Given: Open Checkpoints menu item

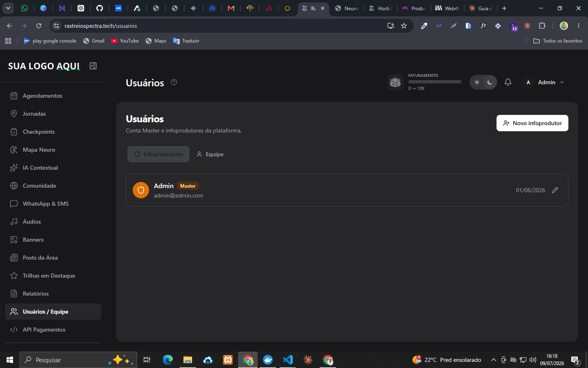Looking at the screenshot, I should coord(53,132).
